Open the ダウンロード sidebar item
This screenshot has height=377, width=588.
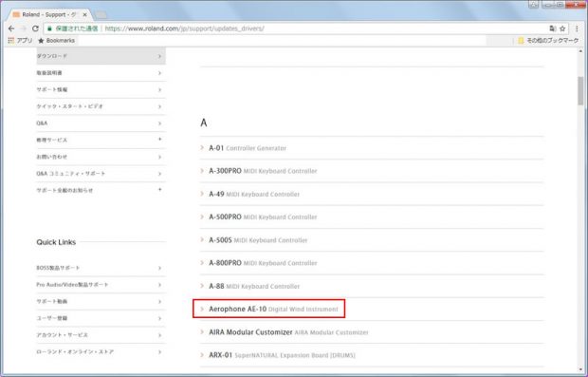[101, 56]
